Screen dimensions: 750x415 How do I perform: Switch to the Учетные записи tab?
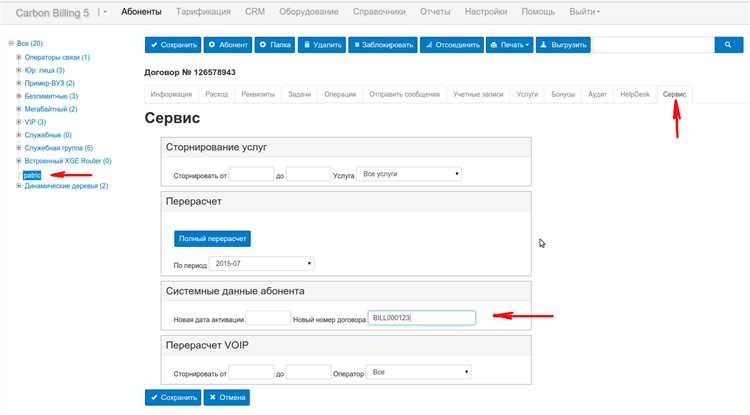coord(478,94)
